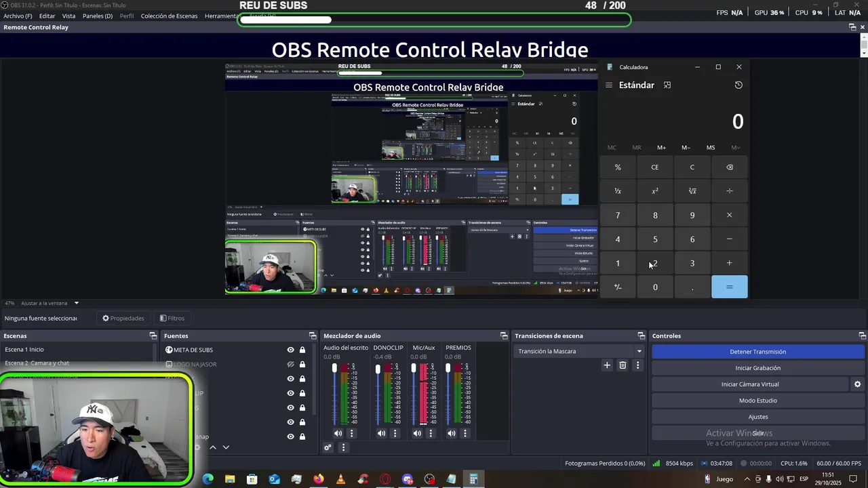Open PREMIOS channel options menu
Image resolution: width=868 pixels, height=488 pixels.
click(465, 433)
